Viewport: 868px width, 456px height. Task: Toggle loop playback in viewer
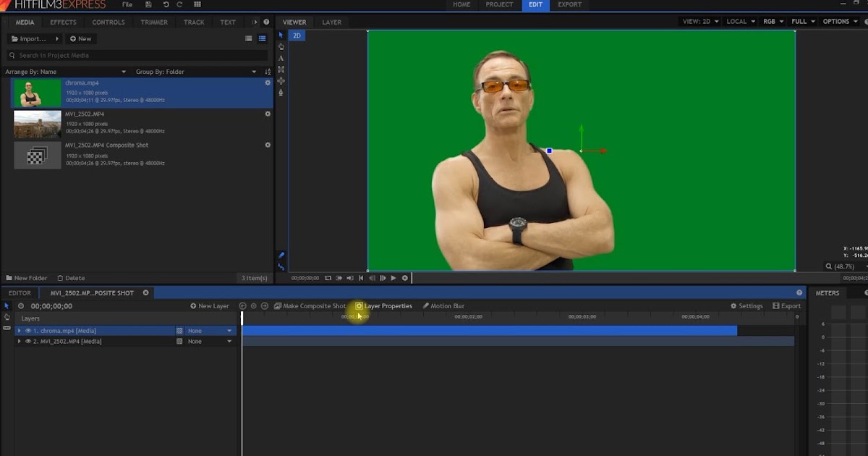pyautogui.click(x=328, y=278)
